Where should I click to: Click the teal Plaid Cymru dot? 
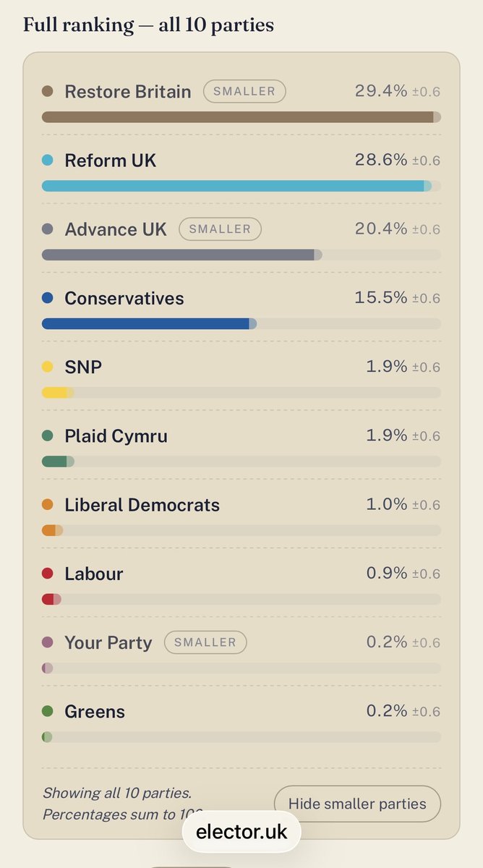click(x=48, y=436)
